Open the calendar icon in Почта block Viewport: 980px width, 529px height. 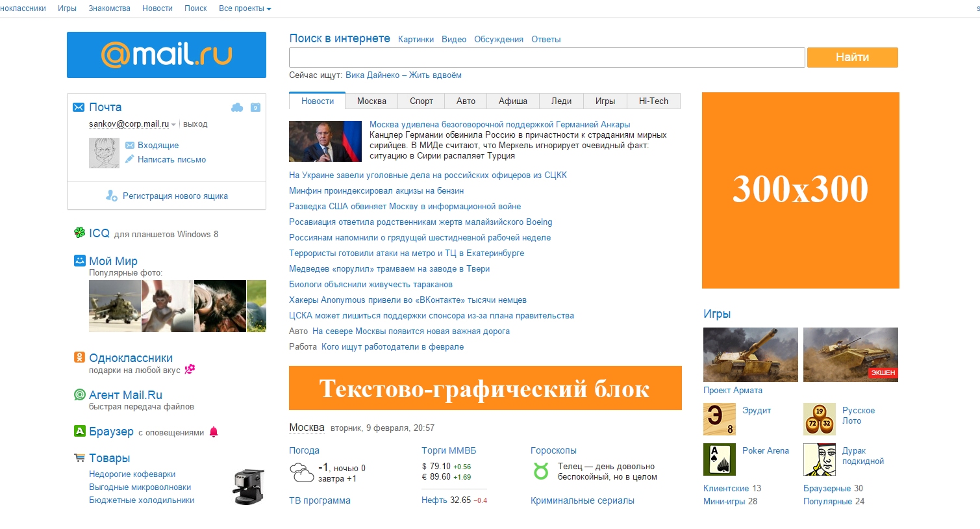pyautogui.click(x=255, y=107)
